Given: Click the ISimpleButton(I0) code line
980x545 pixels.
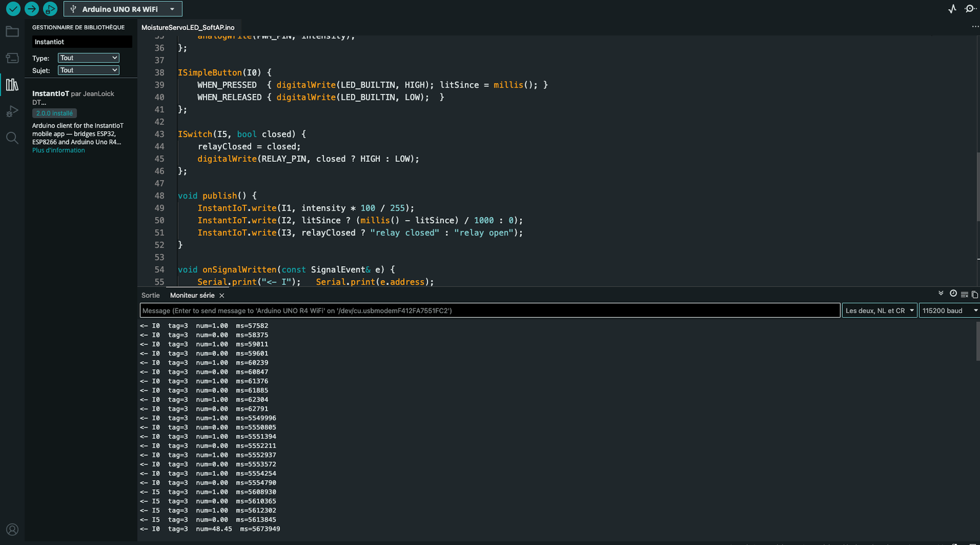Looking at the screenshot, I should point(225,73).
